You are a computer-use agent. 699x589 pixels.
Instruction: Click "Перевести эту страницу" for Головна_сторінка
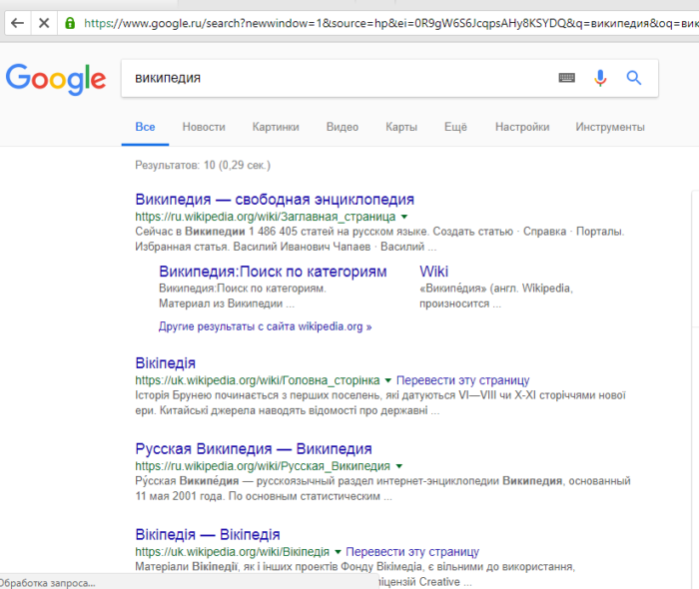463,380
